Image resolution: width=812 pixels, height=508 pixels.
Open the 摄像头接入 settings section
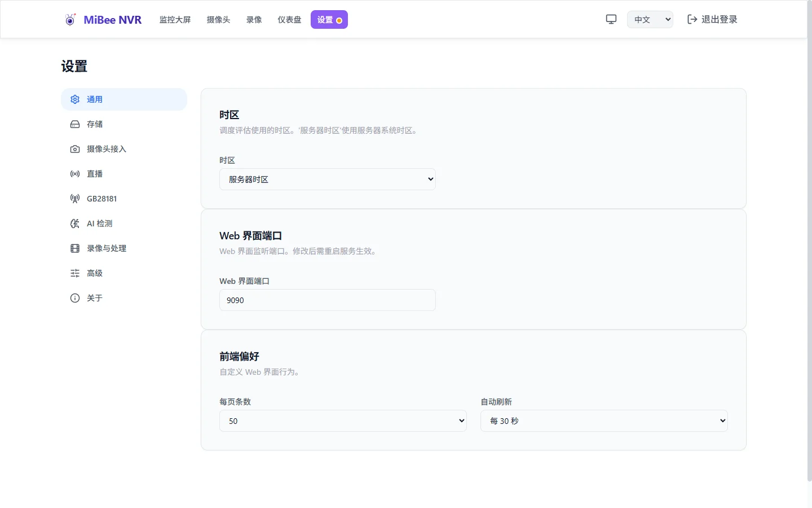(124, 149)
